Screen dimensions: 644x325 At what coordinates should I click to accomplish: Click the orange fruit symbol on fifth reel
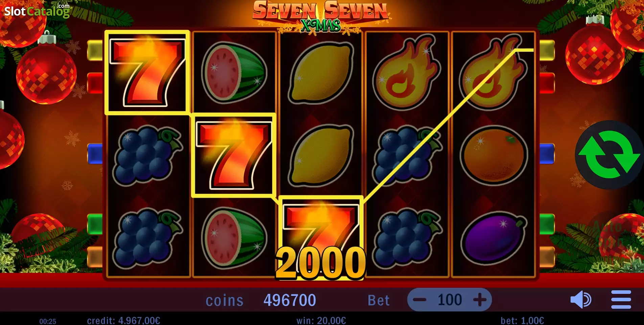coord(493,154)
